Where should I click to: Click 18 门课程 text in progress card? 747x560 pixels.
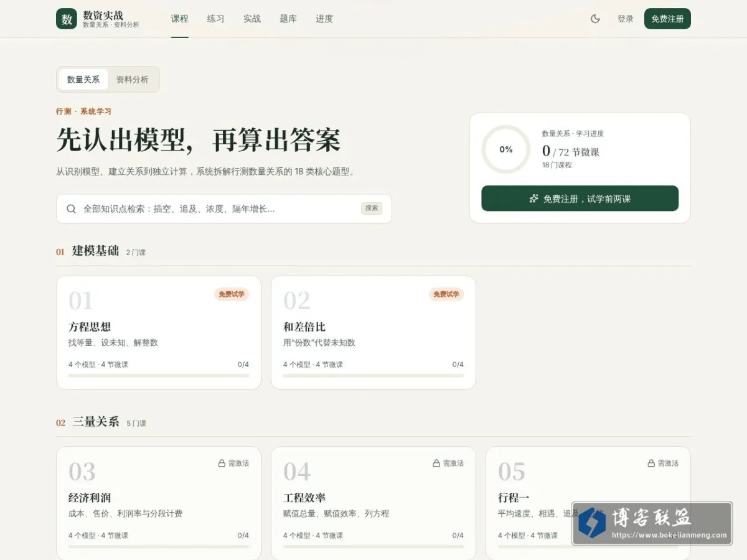[x=557, y=166]
